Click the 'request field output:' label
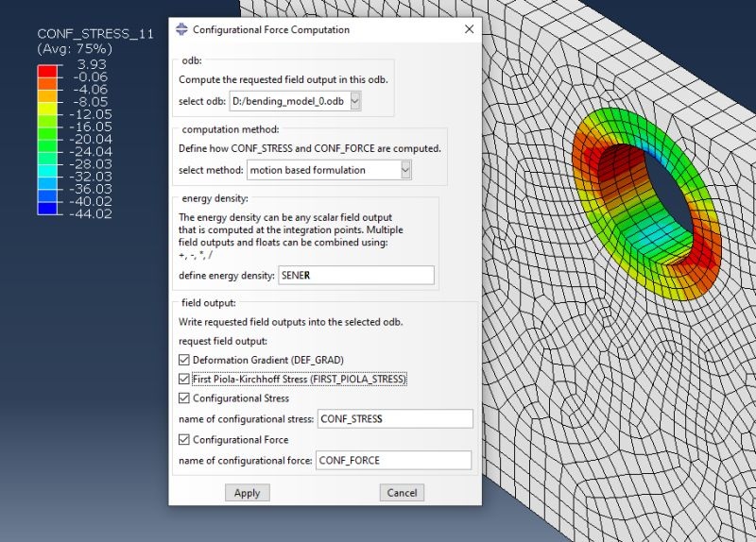756x542 pixels. [223, 341]
